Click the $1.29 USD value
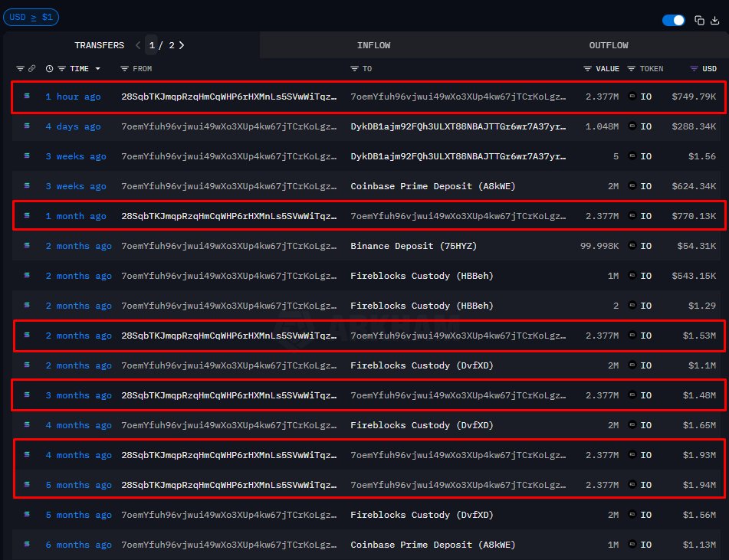The image size is (729, 560). (x=702, y=306)
